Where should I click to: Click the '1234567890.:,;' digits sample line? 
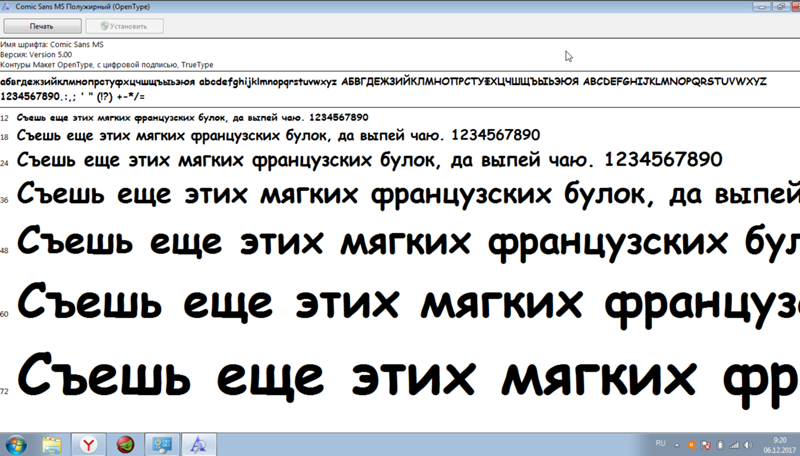72,96
